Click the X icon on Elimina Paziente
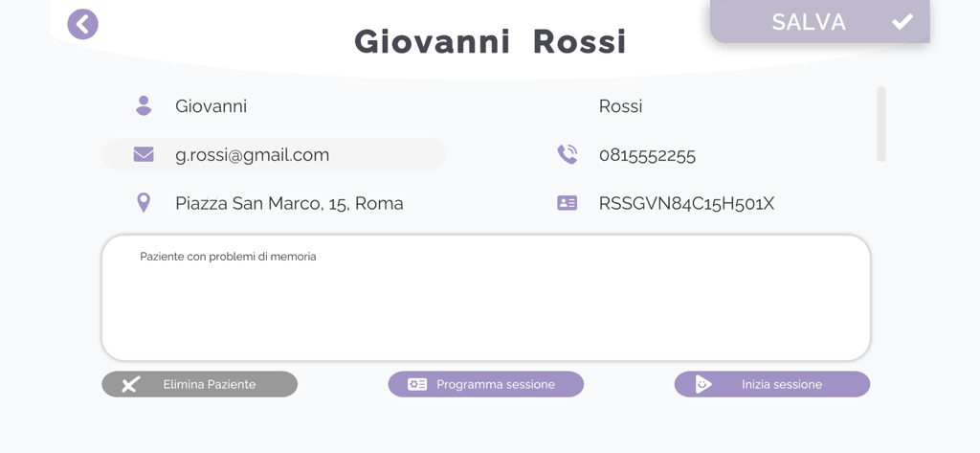This screenshot has height=453, width=980. pos(131,384)
